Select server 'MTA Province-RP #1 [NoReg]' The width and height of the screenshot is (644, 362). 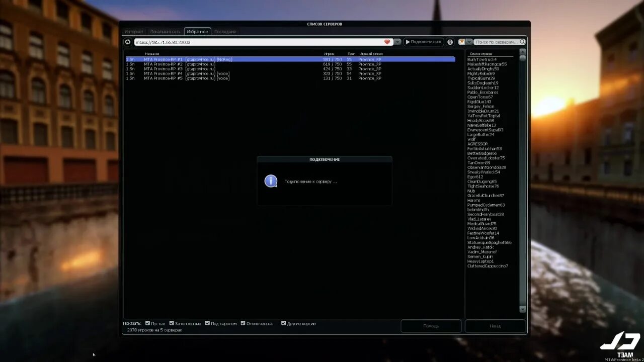click(290, 59)
